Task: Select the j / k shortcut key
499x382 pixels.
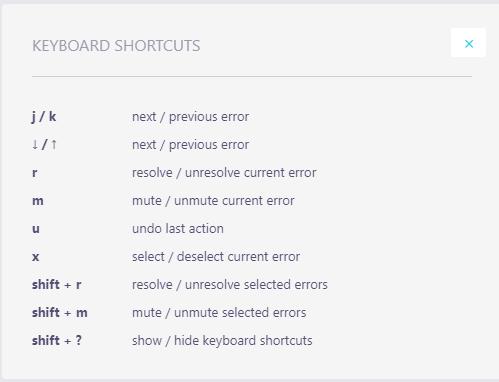Action: [44, 117]
